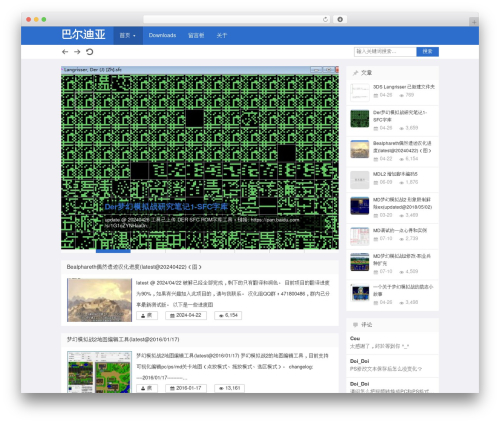Open the 巴尔迪亚 site logo
This screenshot has height=423, width=500.
83,35
